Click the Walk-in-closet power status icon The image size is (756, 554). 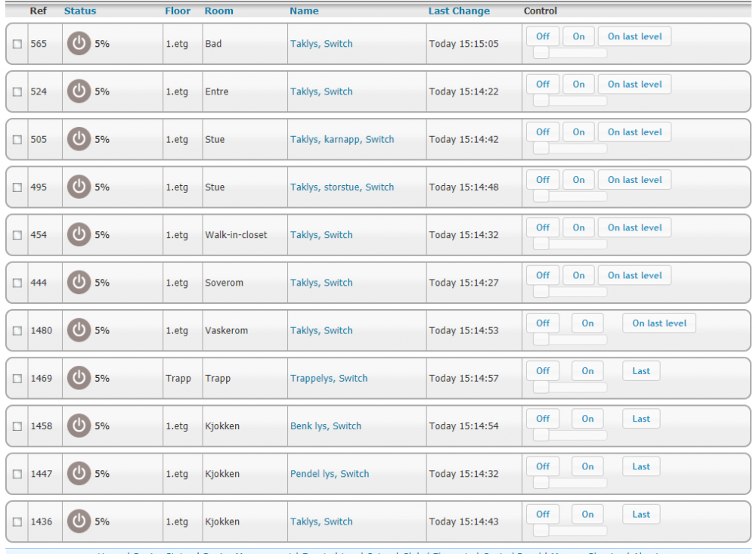tap(79, 235)
